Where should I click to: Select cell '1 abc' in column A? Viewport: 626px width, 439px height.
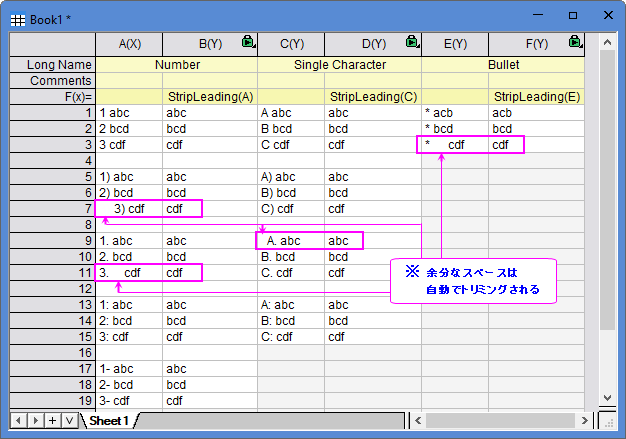click(x=129, y=113)
